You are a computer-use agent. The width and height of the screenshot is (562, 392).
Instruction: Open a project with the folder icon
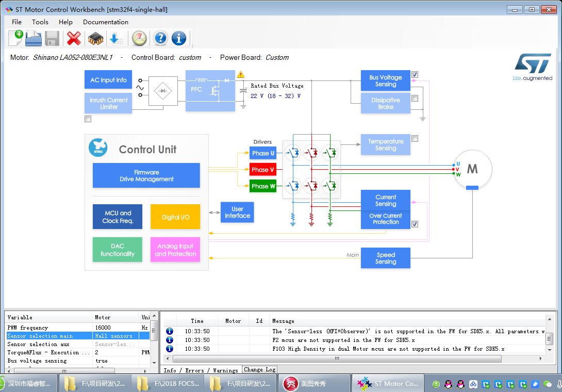[34, 38]
